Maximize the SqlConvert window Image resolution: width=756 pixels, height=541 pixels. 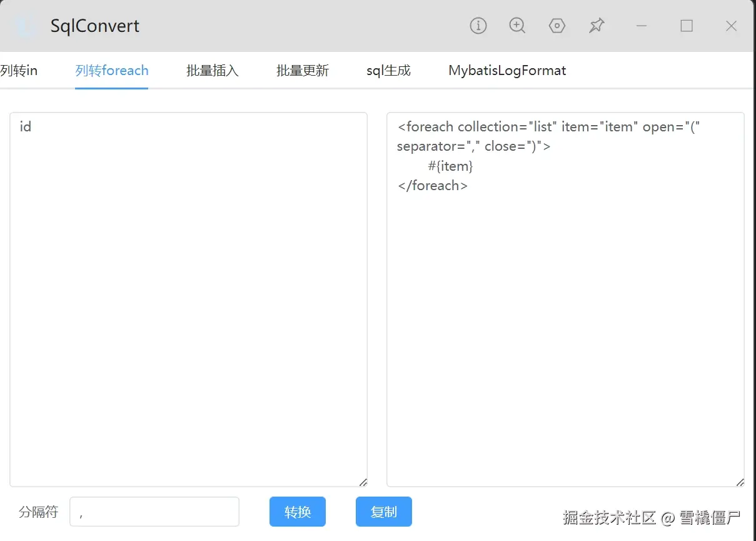click(x=687, y=26)
